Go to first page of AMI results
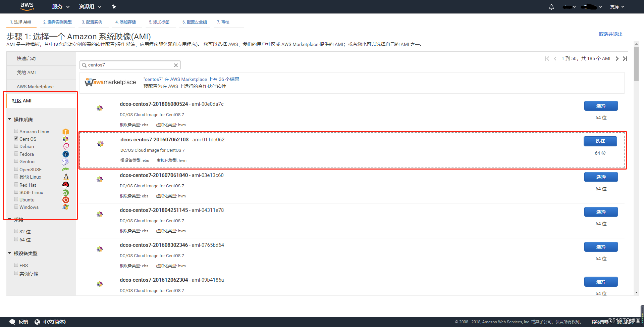 547,58
